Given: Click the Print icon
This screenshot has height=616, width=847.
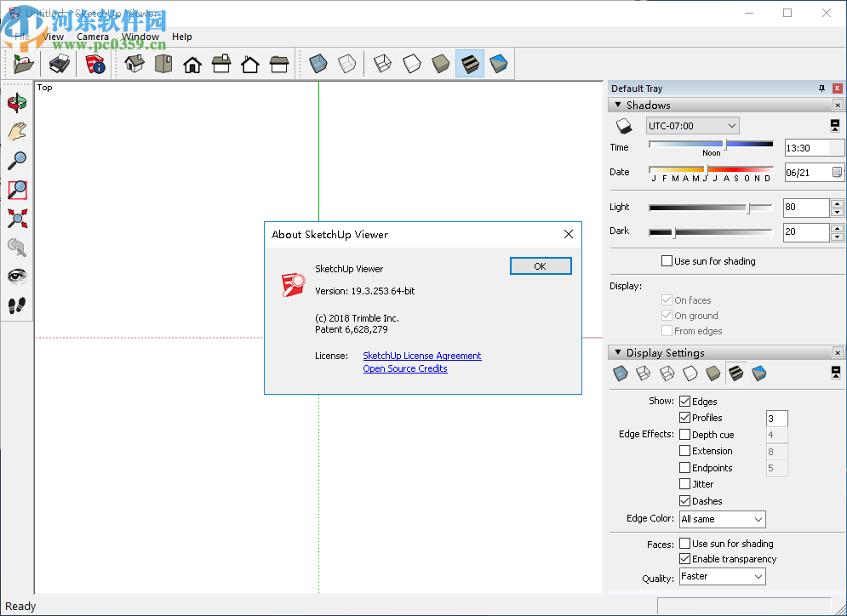Looking at the screenshot, I should tap(59, 64).
